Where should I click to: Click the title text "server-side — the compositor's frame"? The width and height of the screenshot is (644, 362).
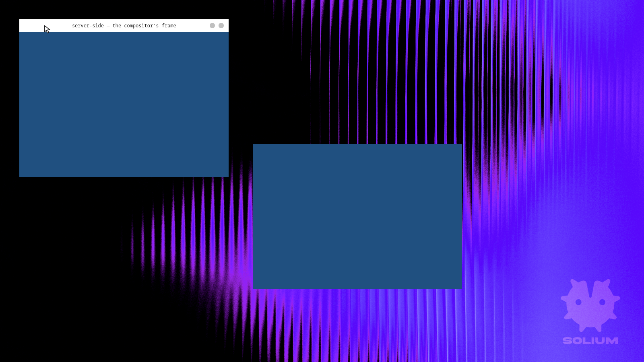click(x=124, y=26)
